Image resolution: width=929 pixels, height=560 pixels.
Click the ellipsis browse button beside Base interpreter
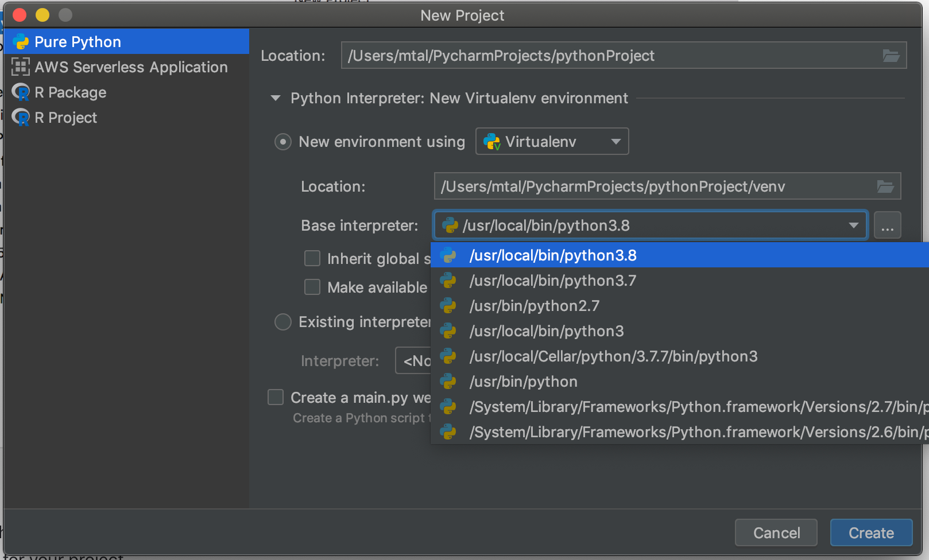887,225
